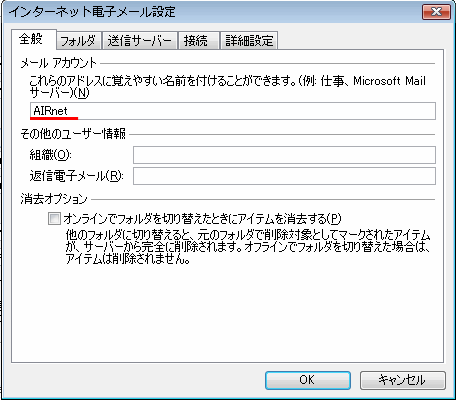Select the 送信サーバー tab

pyautogui.click(x=139, y=41)
